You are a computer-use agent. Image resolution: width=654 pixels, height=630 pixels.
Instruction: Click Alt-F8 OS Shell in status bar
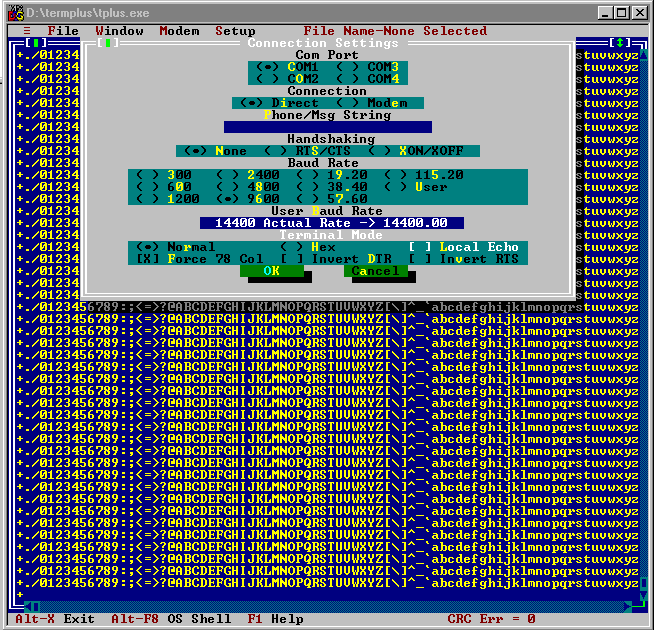[171, 619]
